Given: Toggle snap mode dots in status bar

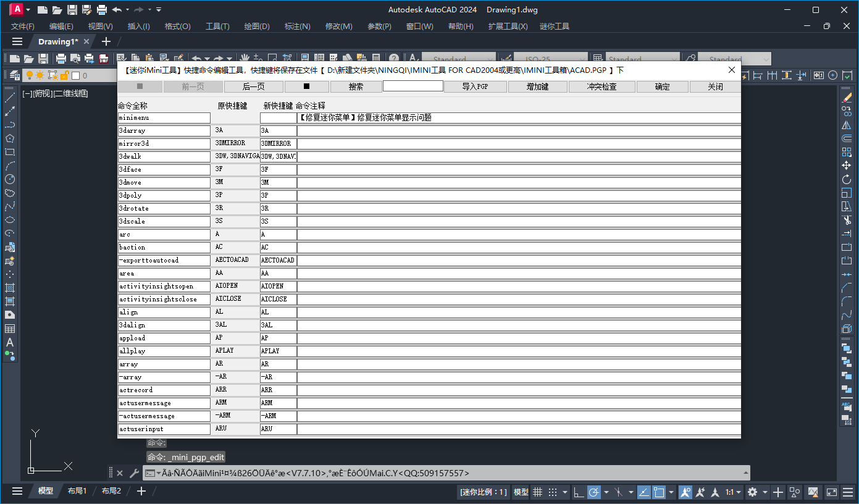Looking at the screenshot, I should (552, 492).
